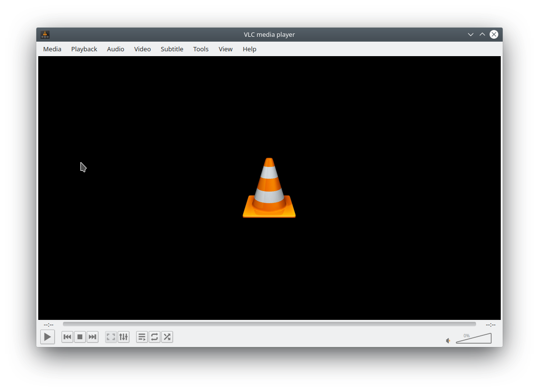Image resolution: width=539 pixels, height=392 pixels.
Task: Show extended settings and effects
Action: coord(123,337)
